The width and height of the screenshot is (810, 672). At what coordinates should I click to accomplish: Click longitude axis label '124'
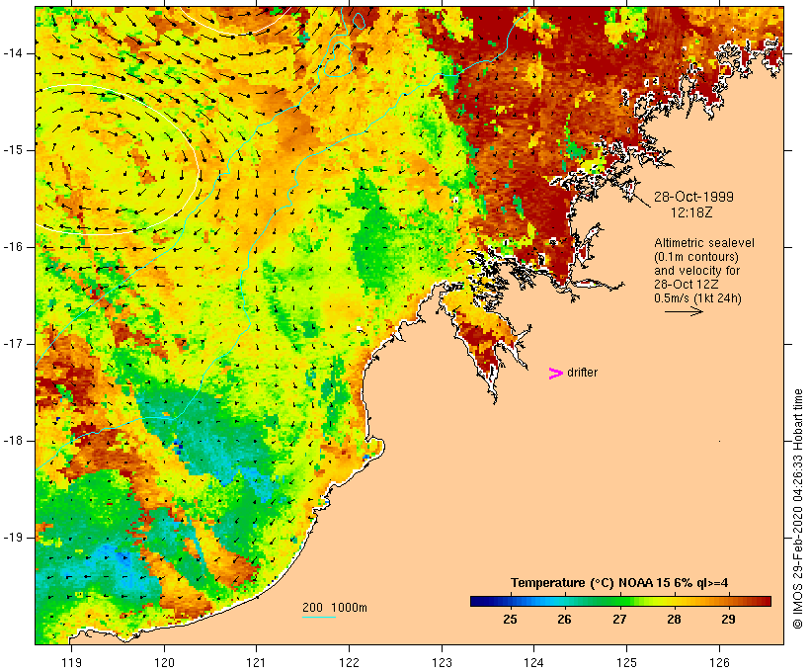534,662
